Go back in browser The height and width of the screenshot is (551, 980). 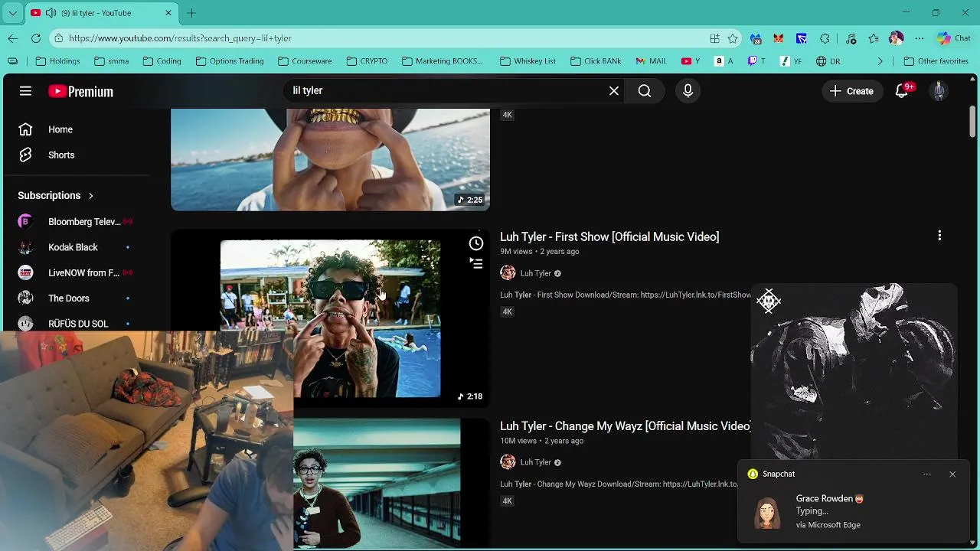pos(13,38)
